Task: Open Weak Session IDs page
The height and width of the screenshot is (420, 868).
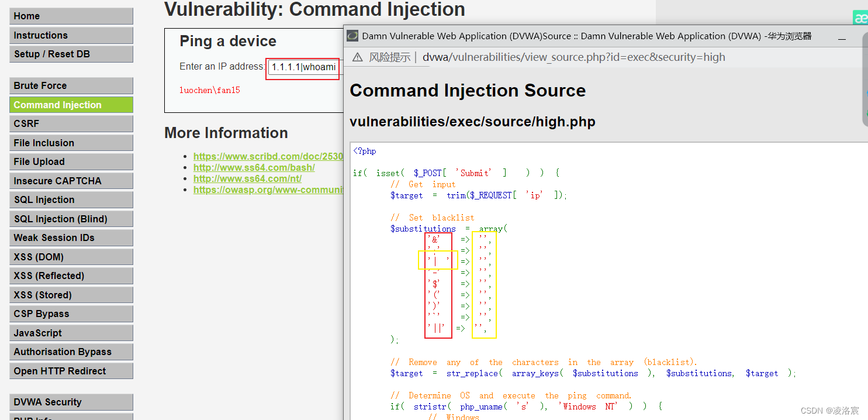Action: pyautogui.click(x=71, y=237)
